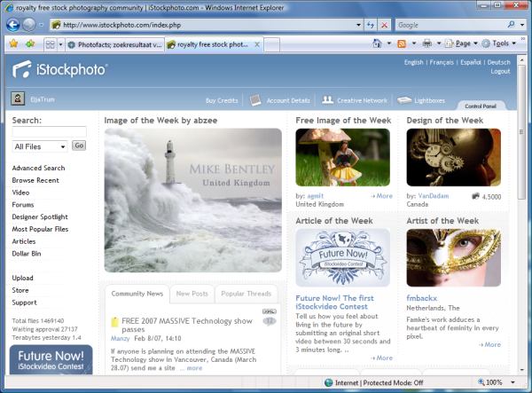Screen dimensions: 532x393
Task: Click the scrollbar down arrow
Action: 521,370
